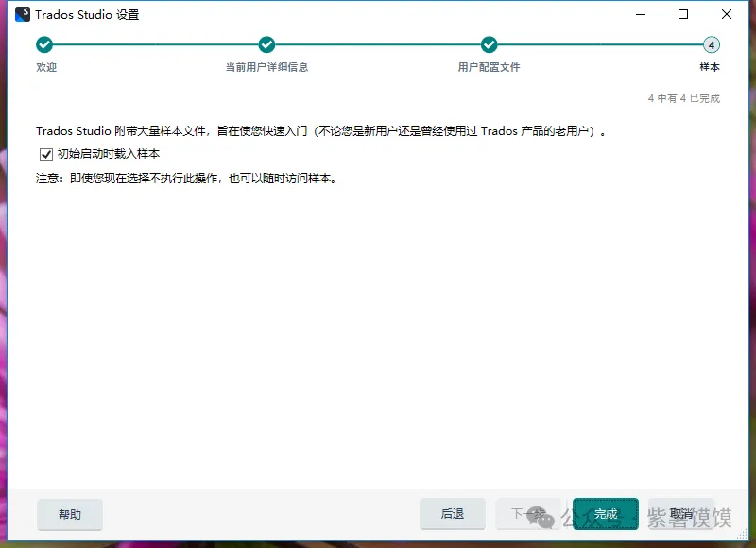
Task: Switch to the 用户配置文件 step label
Action: [x=489, y=67]
